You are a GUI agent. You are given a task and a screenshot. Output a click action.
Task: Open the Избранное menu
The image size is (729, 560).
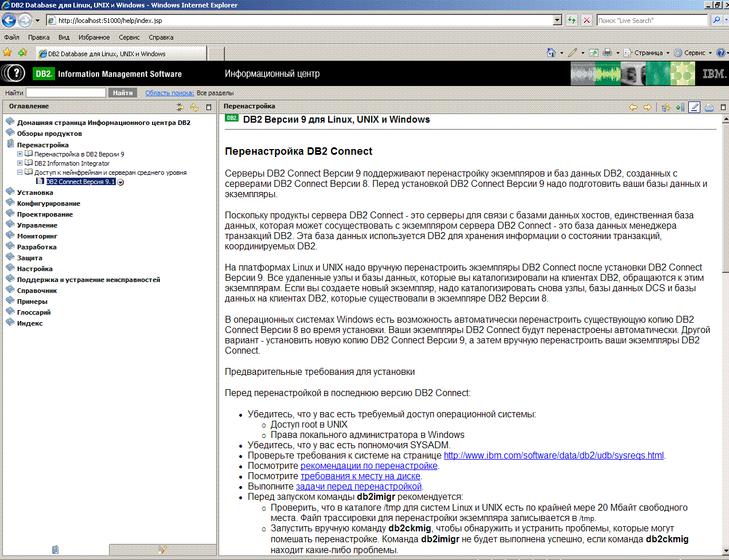(x=94, y=37)
